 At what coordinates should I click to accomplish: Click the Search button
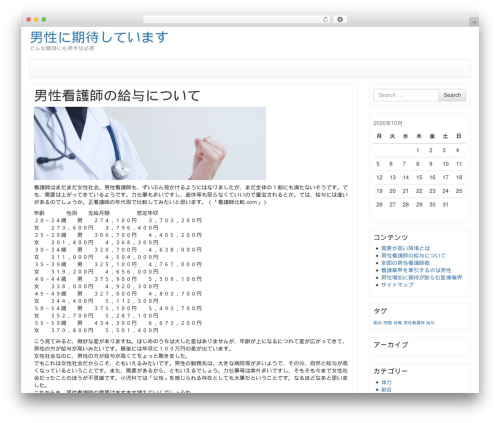(452, 95)
